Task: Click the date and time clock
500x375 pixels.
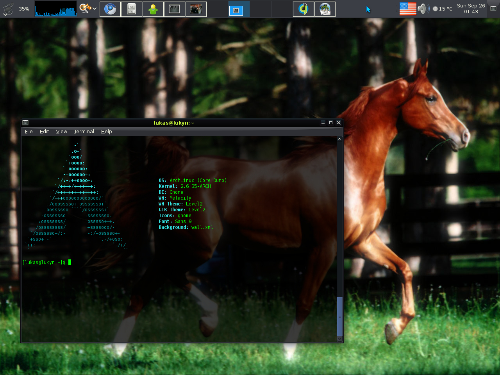Action: click(x=471, y=9)
